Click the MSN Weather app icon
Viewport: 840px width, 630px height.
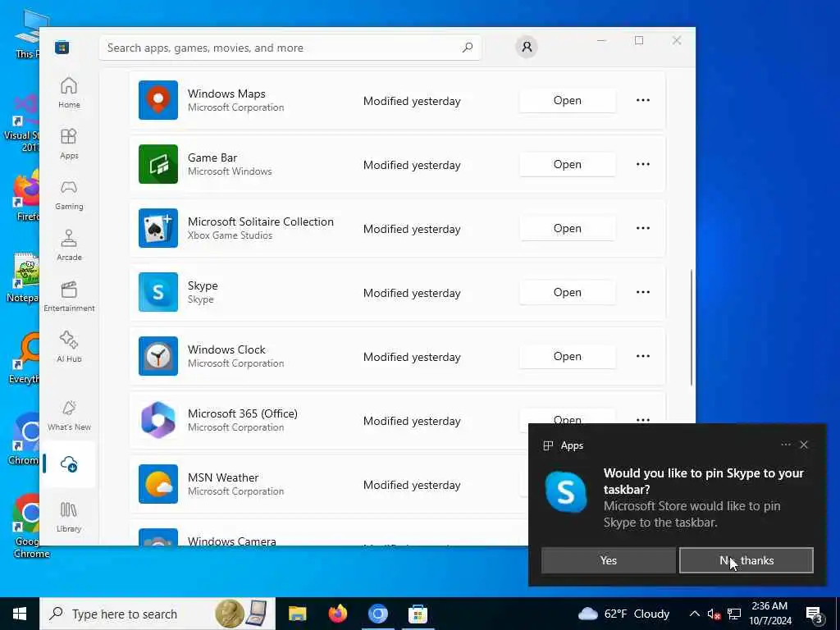click(x=158, y=484)
